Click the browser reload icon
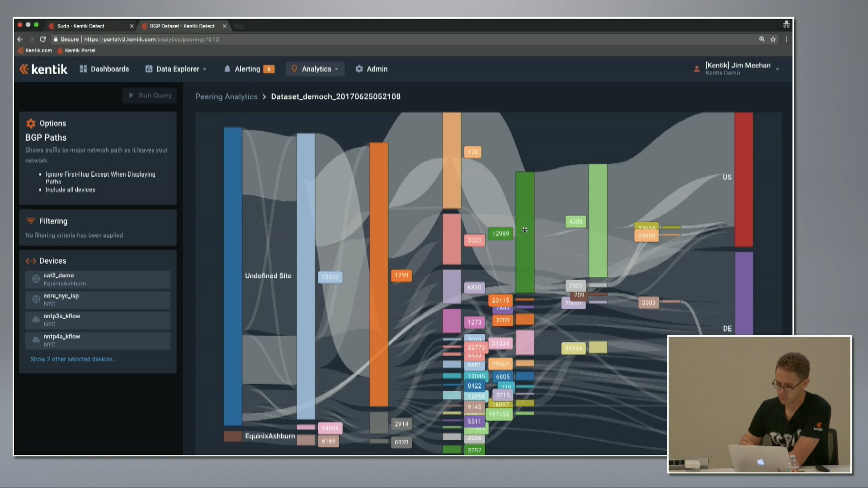This screenshot has width=868, height=488. [43, 39]
